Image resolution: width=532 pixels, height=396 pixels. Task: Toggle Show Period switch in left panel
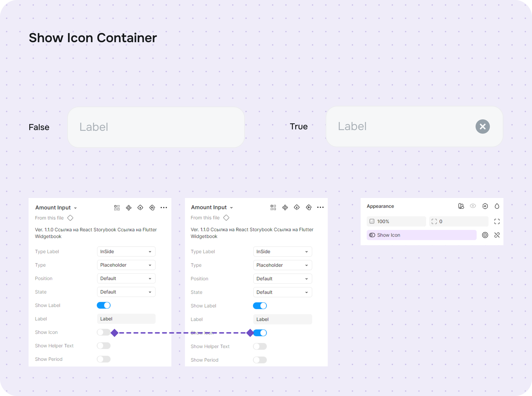point(104,359)
